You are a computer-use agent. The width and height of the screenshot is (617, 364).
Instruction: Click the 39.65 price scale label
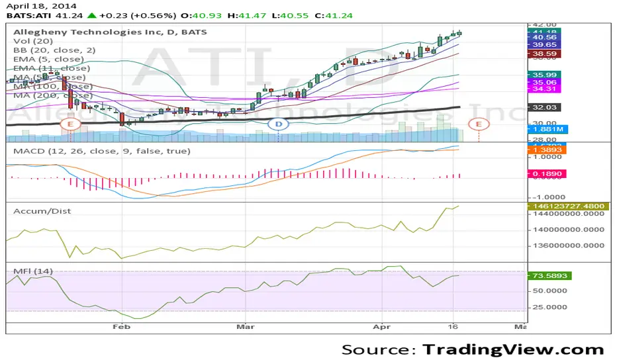click(544, 45)
